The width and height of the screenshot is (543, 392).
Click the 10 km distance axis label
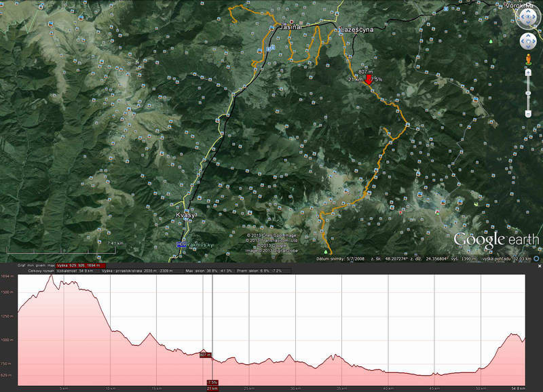click(110, 389)
